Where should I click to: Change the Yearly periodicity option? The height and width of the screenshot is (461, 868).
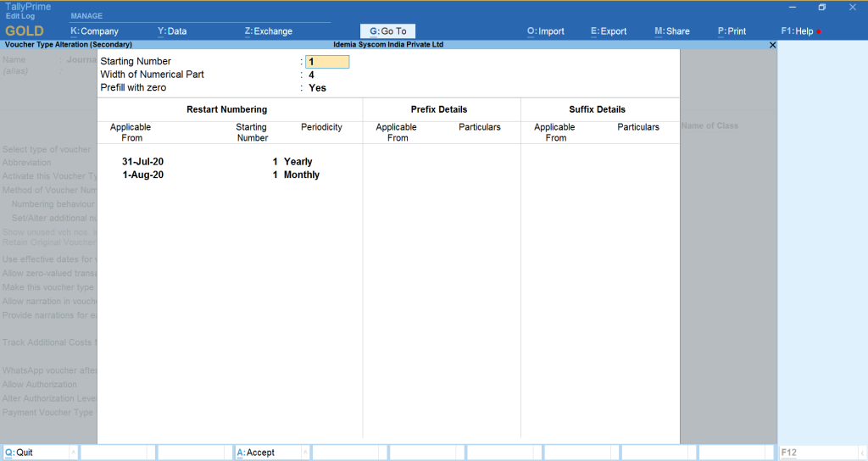[x=298, y=161]
